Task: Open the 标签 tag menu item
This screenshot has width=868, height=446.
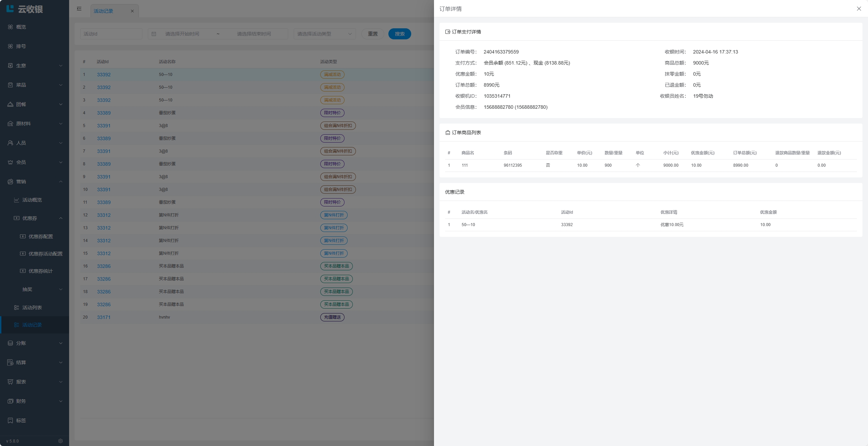Action: pos(21,420)
